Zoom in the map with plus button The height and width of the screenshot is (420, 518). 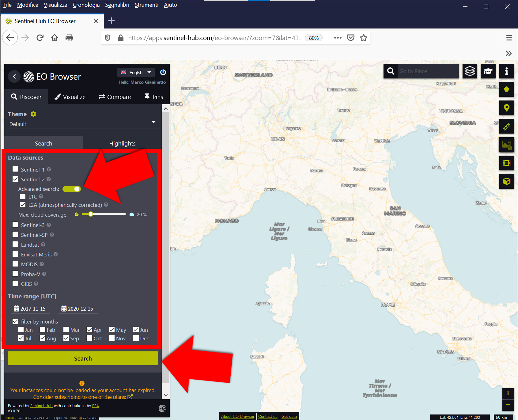click(508, 393)
